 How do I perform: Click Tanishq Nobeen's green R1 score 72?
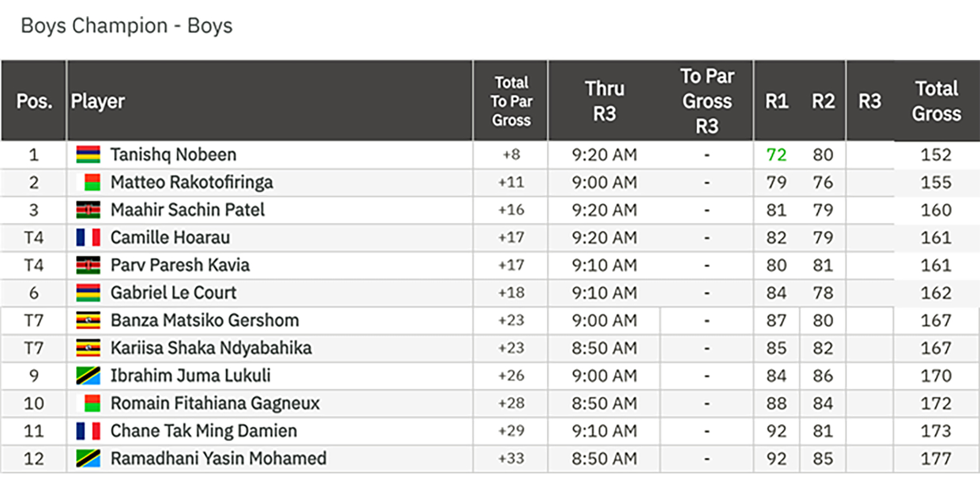(x=776, y=155)
